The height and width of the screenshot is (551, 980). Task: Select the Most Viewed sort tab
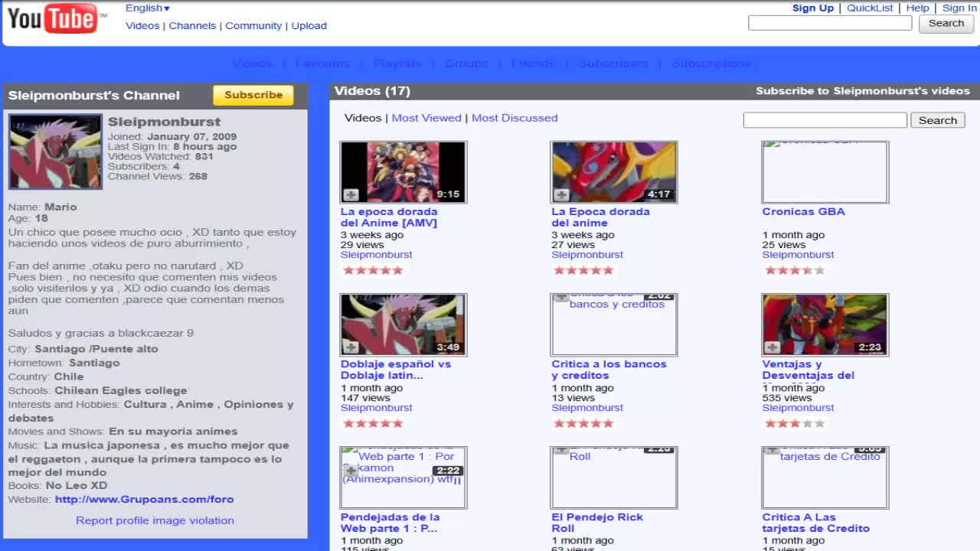click(x=426, y=118)
